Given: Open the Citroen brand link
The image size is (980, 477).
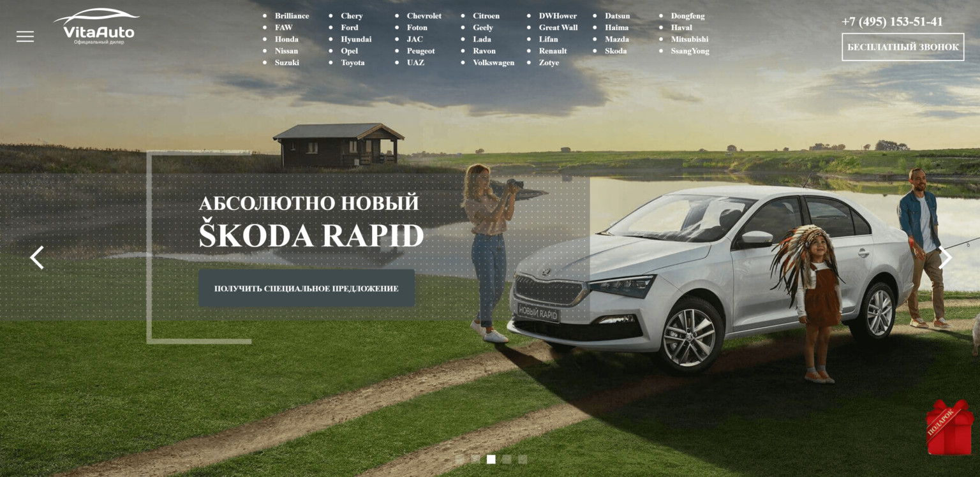Looking at the screenshot, I should click(x=486, y=16).
